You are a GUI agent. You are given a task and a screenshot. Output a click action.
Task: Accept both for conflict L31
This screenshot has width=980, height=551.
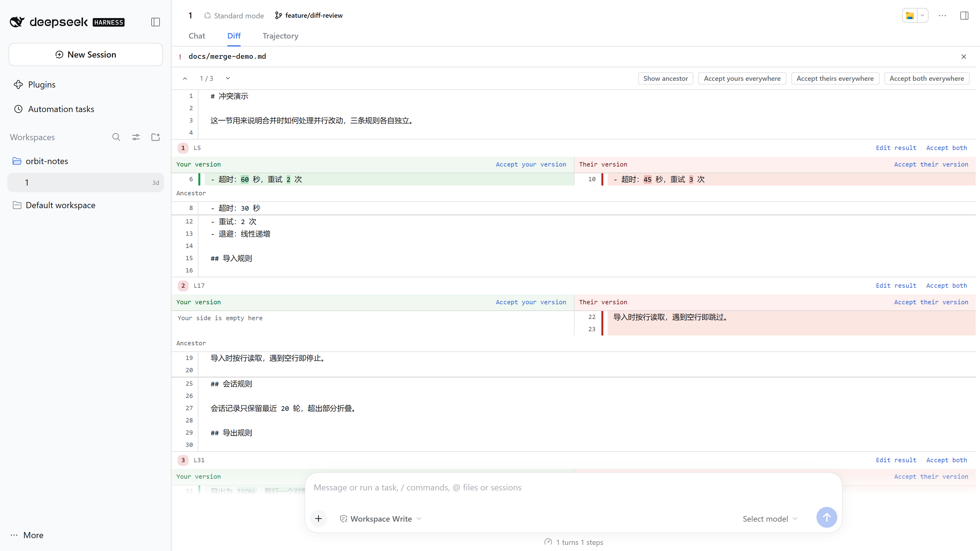pyautogui.click(x=946, y=460)
